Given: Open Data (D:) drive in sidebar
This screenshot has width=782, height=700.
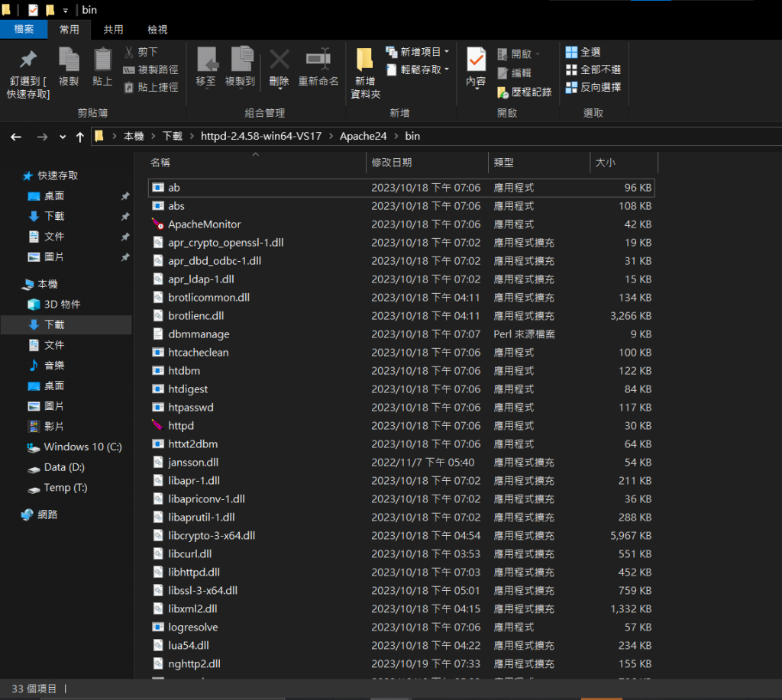Looking at the screenshot, I should coord(56,467).
